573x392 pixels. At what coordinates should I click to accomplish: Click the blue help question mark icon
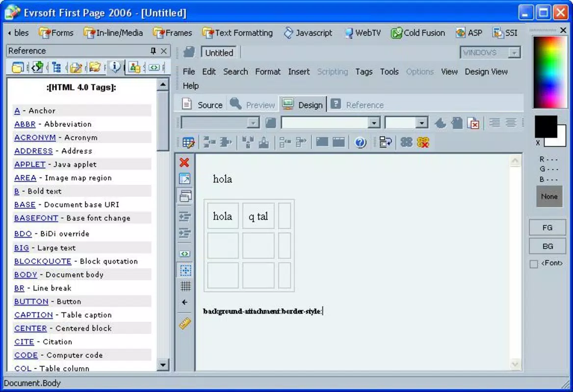[x=360, y=143]
